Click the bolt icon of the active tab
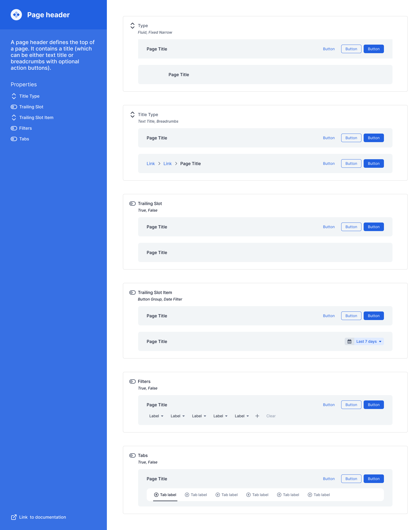The width and height of the screenshot is (420, 530). tap(156, 495)
